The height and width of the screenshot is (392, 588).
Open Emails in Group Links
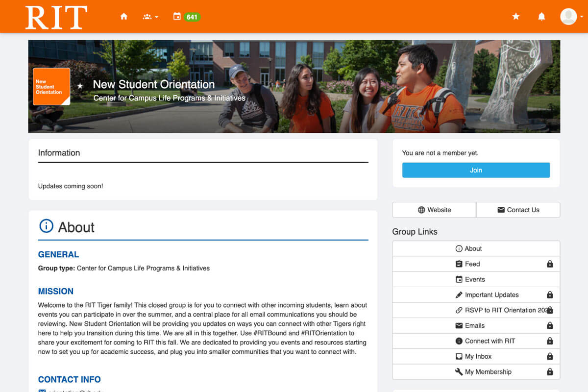[x=476, y=326]
